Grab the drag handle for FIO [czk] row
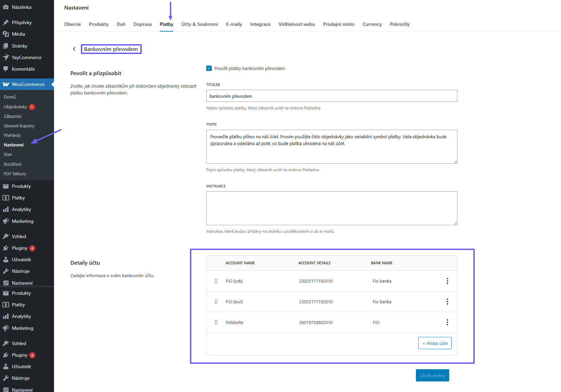This screenshot has width=561, height=392. pos(216,281)
